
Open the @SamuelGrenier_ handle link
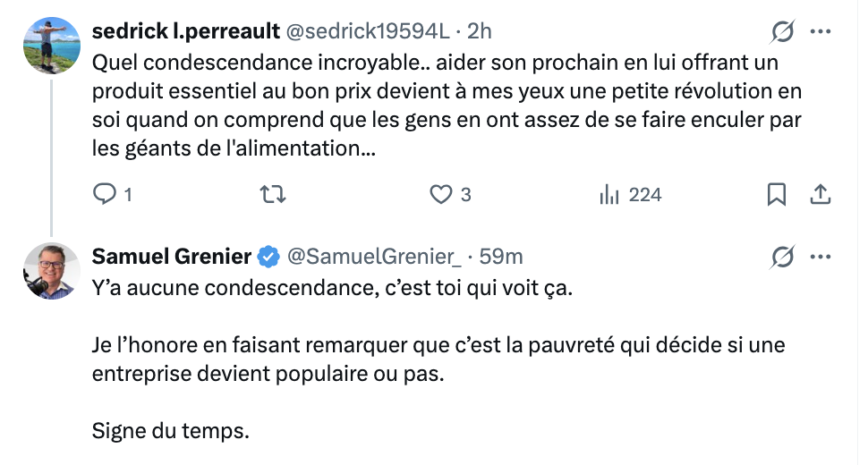(373, 258)
